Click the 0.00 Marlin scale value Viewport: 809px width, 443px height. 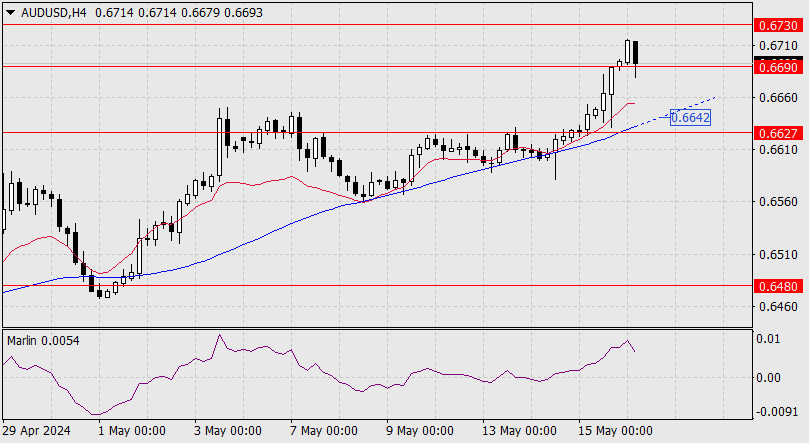768,378
